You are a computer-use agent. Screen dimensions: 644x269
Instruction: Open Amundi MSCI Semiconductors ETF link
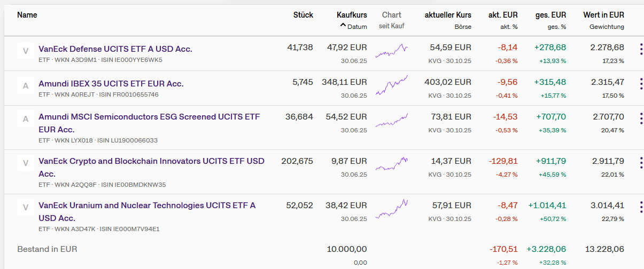pyautogui.click(x=149, y=117)
